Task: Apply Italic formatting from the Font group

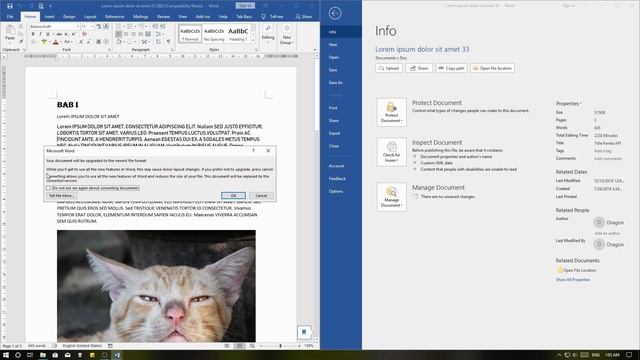Action: coord(40,34)
